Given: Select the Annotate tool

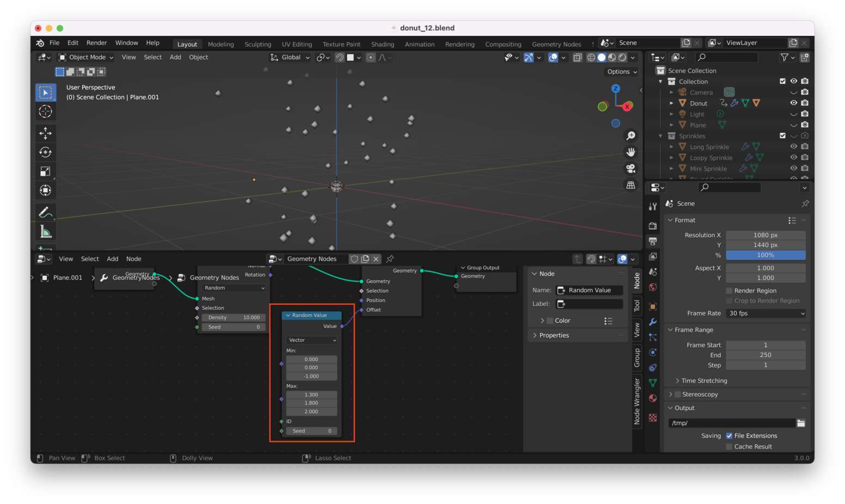Looking at the screenshot, I should 46,212.
